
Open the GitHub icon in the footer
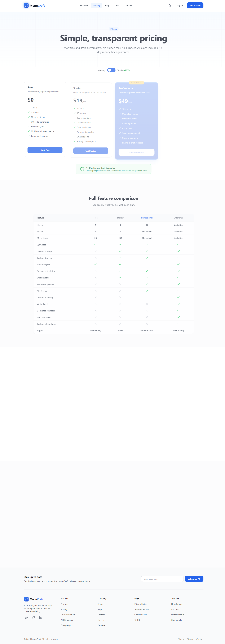point(34,617)
